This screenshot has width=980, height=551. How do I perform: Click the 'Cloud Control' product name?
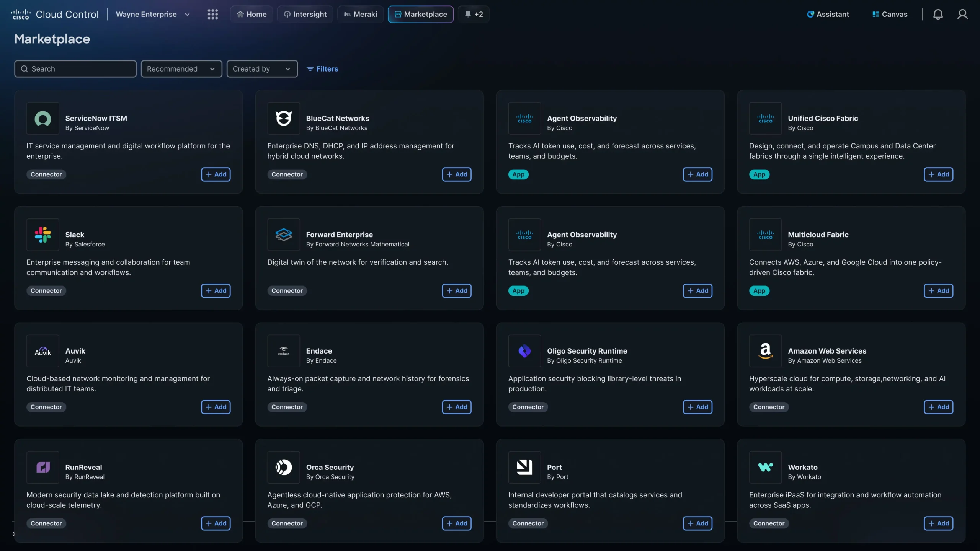67,14
